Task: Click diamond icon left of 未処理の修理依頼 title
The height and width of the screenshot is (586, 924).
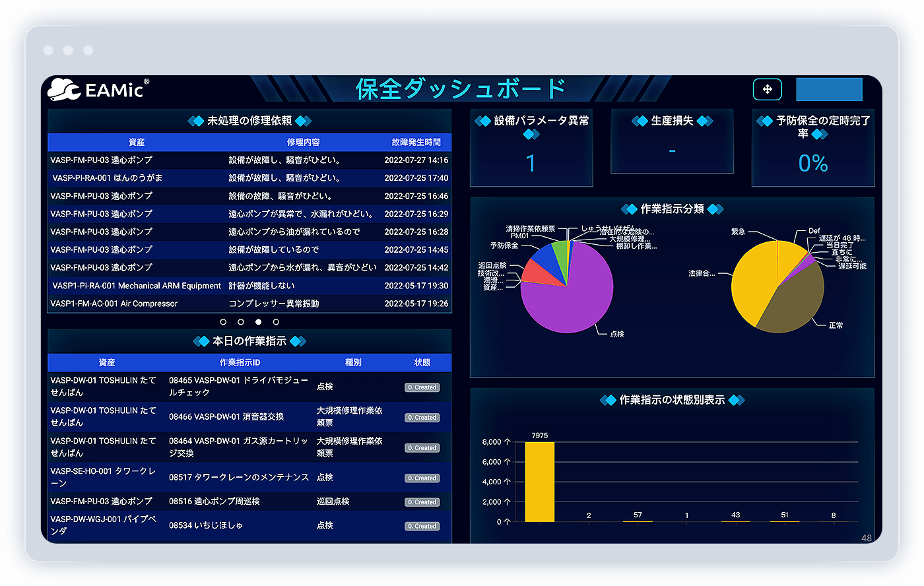Action: click(195, 121)
